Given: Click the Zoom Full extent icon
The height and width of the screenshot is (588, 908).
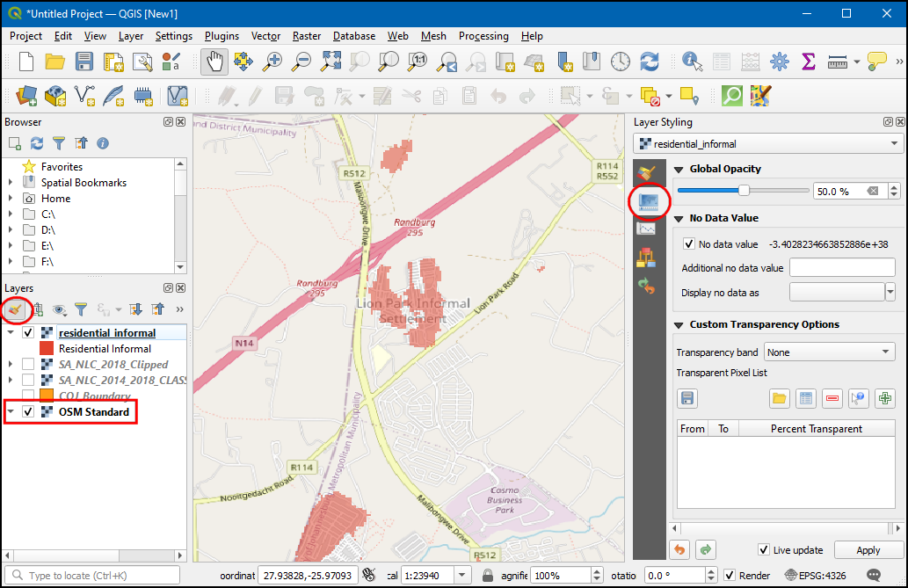Looking at the screenshot, I should (331, 62).
